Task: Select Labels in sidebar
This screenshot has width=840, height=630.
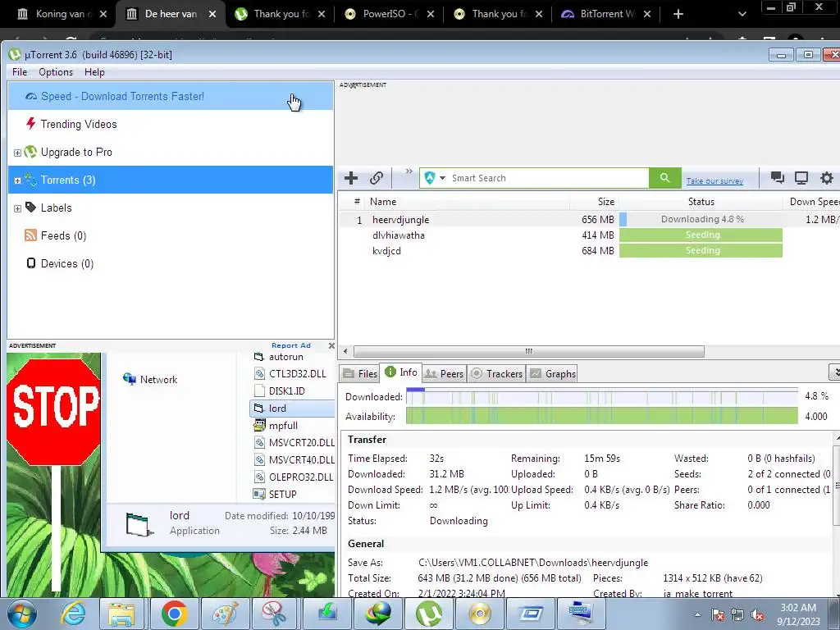Action: point(171,208)
